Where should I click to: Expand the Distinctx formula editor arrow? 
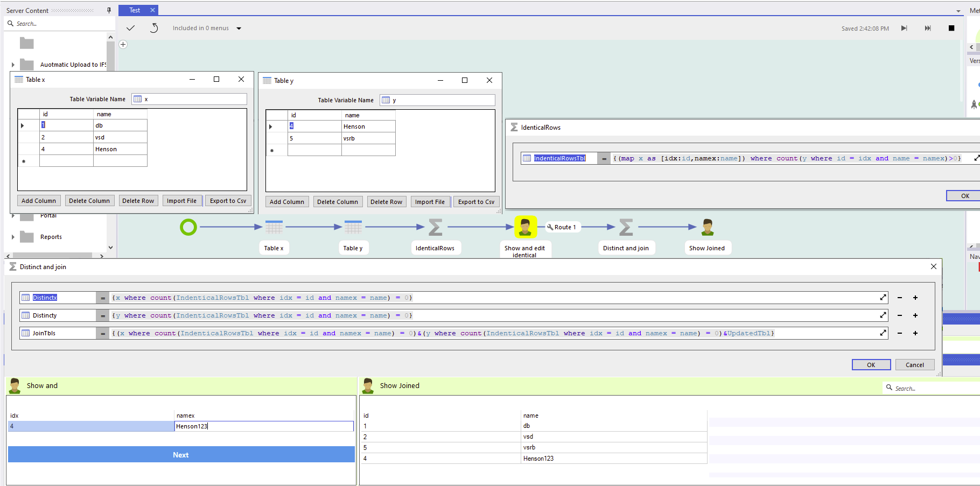pyautogui.click(x=883, y=298)
